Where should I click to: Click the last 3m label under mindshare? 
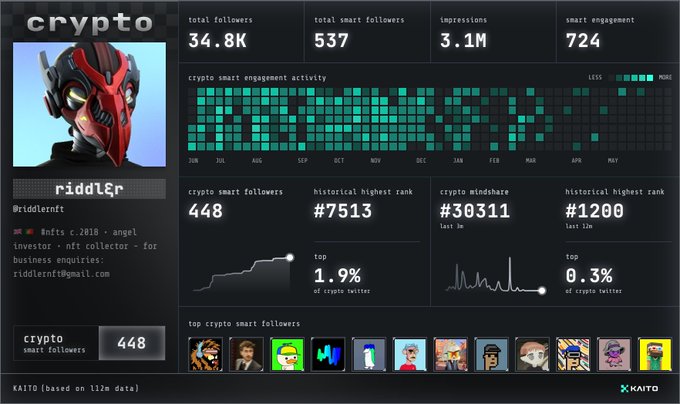click(x=451, y=226)
